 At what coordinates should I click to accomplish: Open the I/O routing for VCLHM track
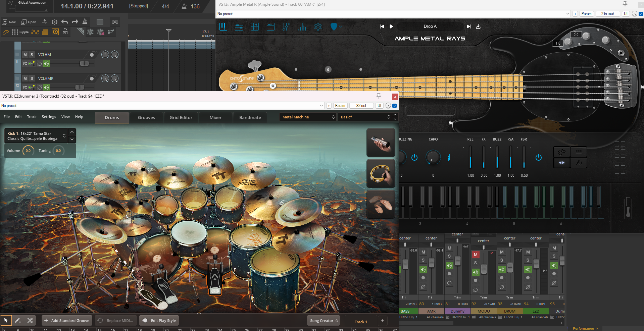pyautogui.click(x=29, y=63)
